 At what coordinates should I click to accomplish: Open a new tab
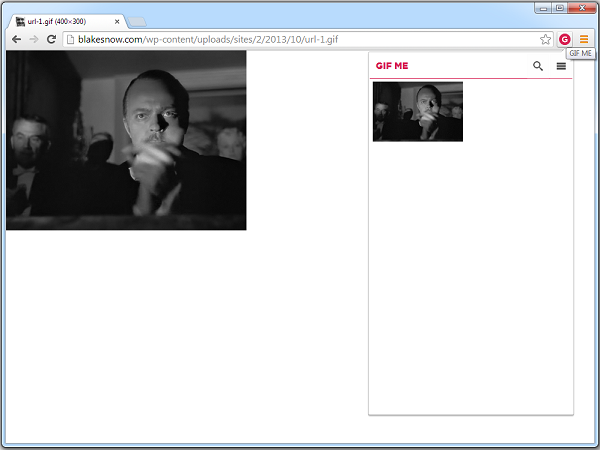137,22
